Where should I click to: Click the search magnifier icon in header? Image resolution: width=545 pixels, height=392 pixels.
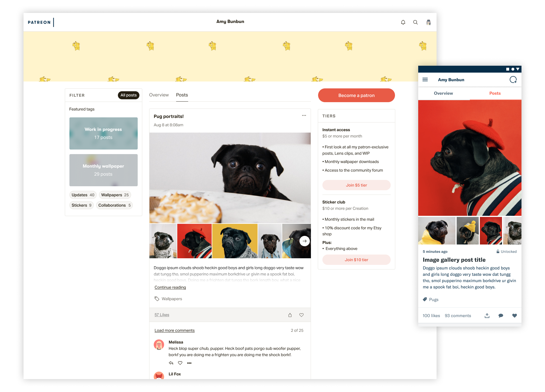pyautogui.click(x=415, y=22)
